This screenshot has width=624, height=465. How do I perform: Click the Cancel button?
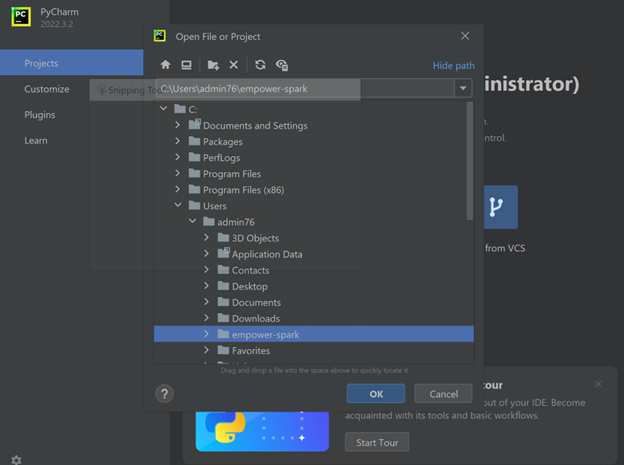point(443,394)
